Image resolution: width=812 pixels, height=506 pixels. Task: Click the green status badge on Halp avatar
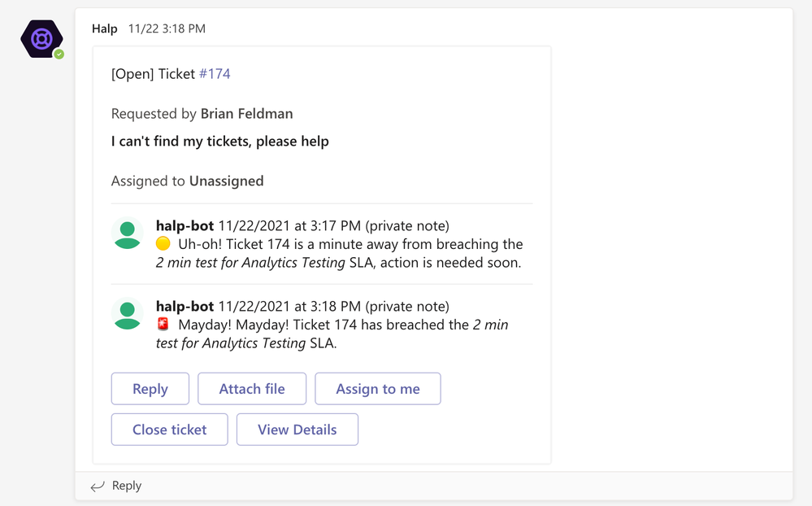(x=59, y=54)
